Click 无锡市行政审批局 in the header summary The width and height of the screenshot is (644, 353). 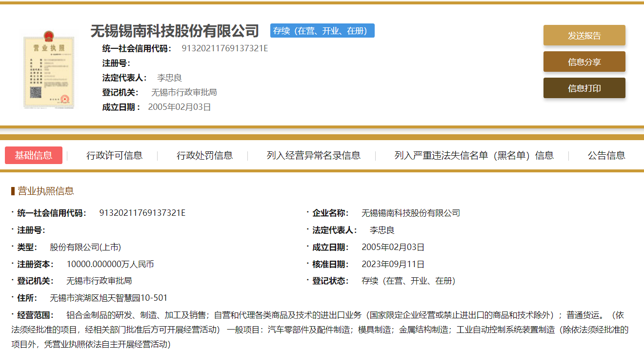coord(184,92)
